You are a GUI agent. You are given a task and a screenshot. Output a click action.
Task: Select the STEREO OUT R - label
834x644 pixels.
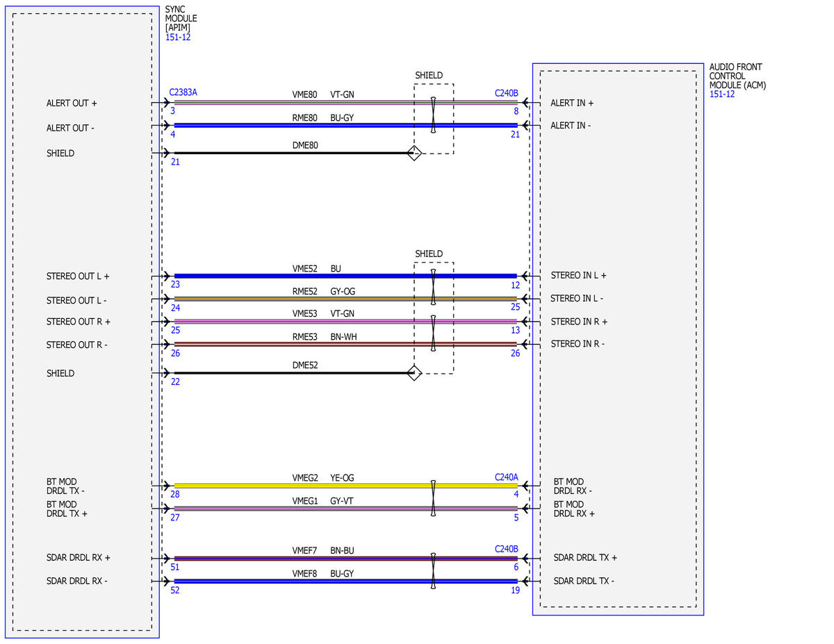(77, 345)
